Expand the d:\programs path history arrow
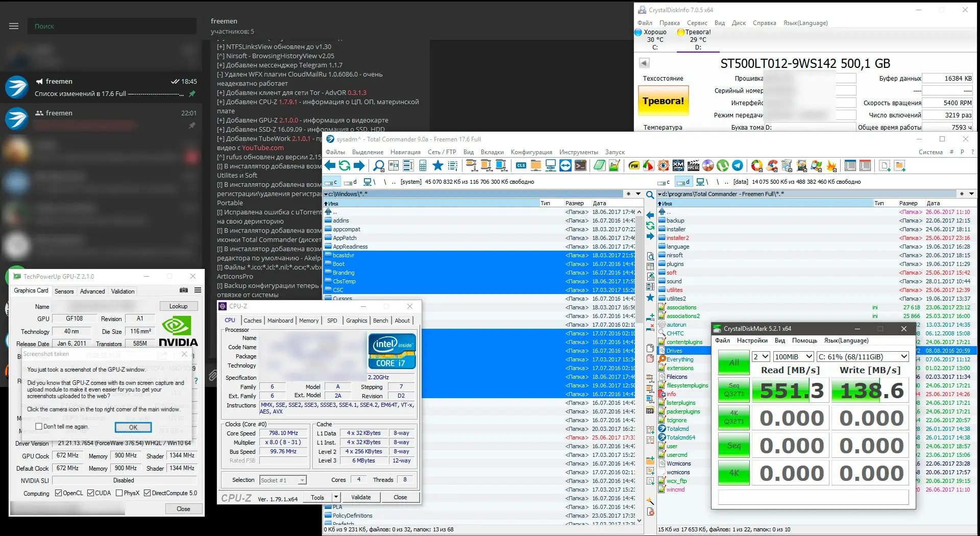This screenshot has height=536, width=980. (x=659, y=194)
